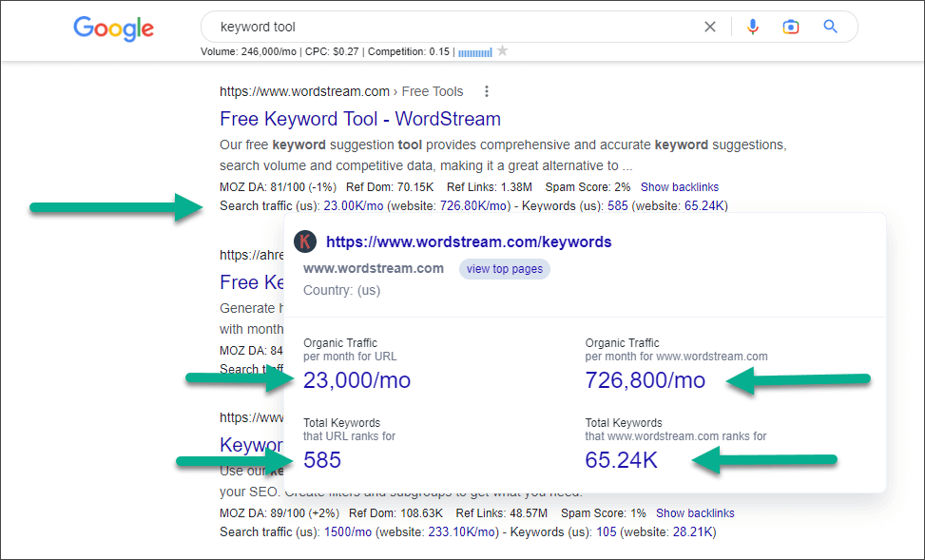Open the 'Free Keyword Tool - WordStream' result
This screenshot has width=925, height=560.
[x=359, y=118]
